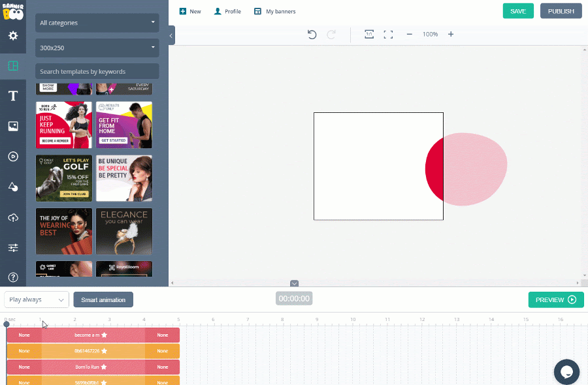Click the SAVE button
This screenshot has height=385, width=588.
click(x=517, y=11)
